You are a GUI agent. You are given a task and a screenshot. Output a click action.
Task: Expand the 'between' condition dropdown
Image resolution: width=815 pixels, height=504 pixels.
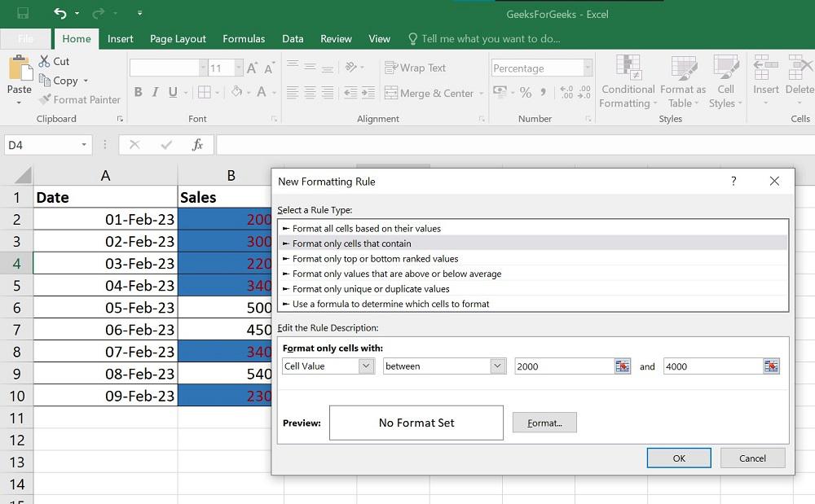498,366
